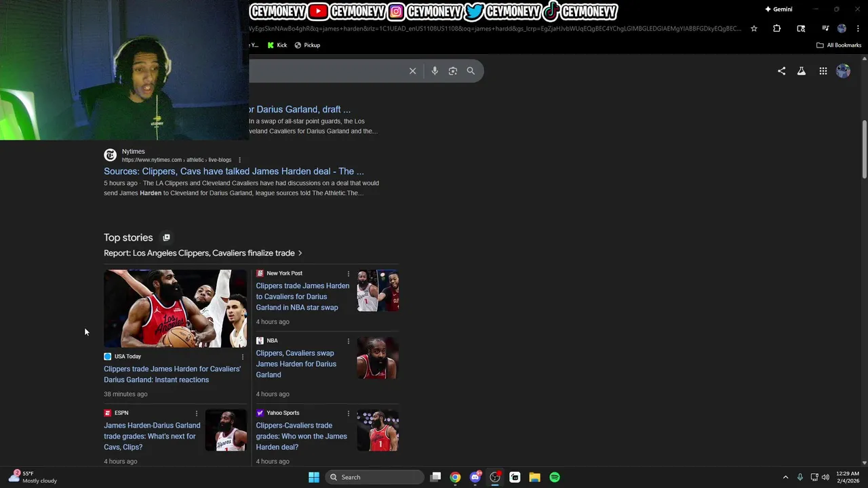Click the browser address bar URL
868x488 pixels.
(x=495, y=28)
